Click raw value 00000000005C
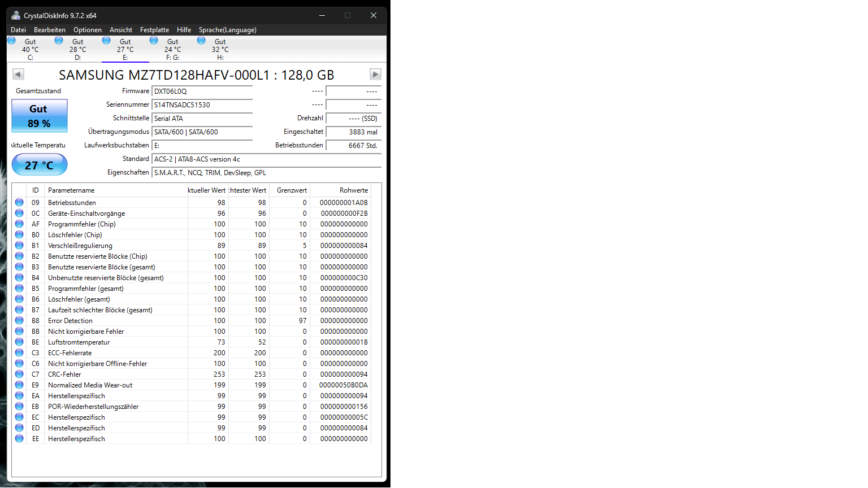This screenshot has width=868, height=488. coord(344,417)
